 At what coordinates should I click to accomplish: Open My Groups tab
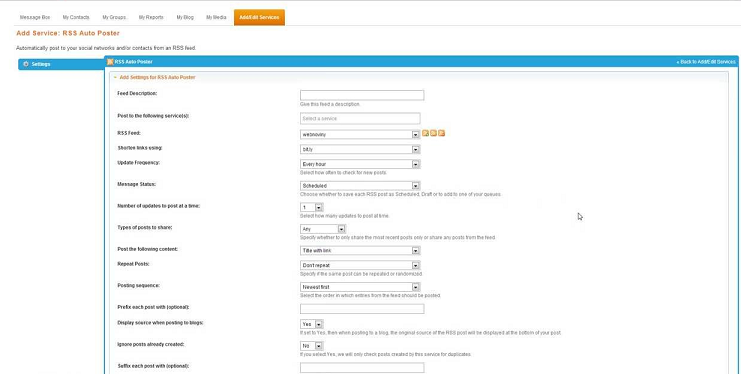tap(114, 17)
